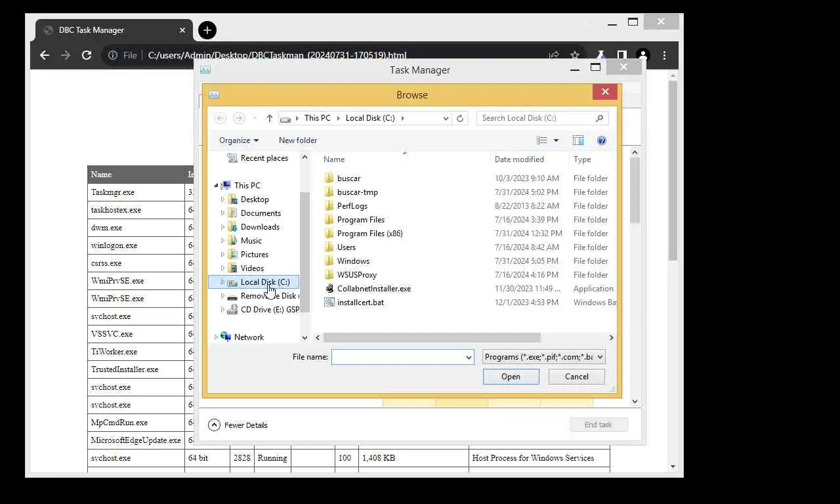Select the Windows folder
Image resolution: width=840 pixels, height=504 pixels.
pyautogui.click(x=353, y=261)
